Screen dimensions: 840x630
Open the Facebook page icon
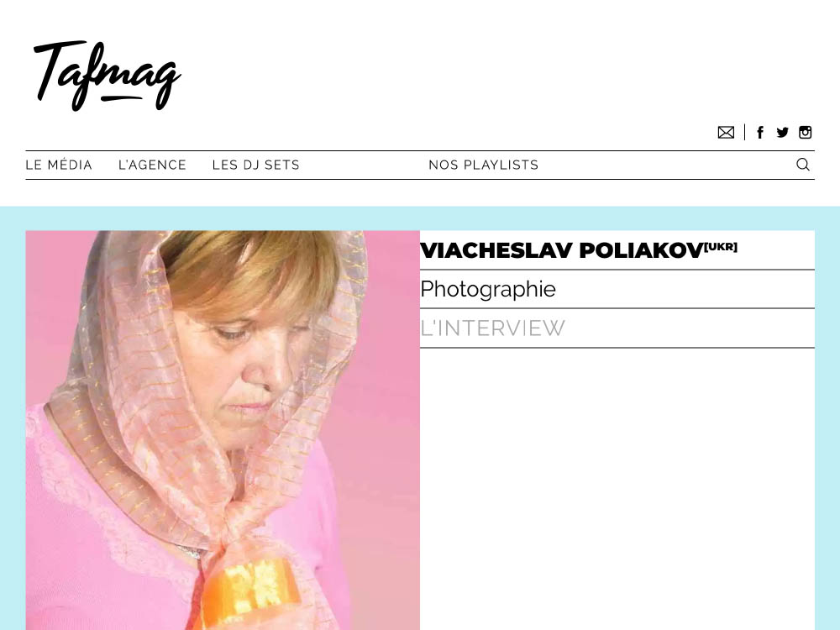[x=759, y=133]
